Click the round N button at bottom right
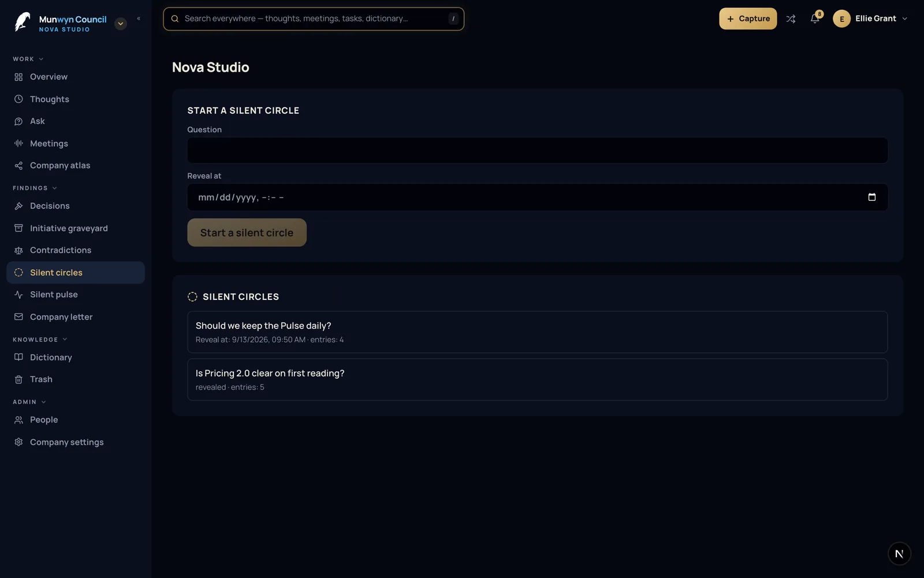This screenshot has height=578, width=924. click(x=899, y=554)
